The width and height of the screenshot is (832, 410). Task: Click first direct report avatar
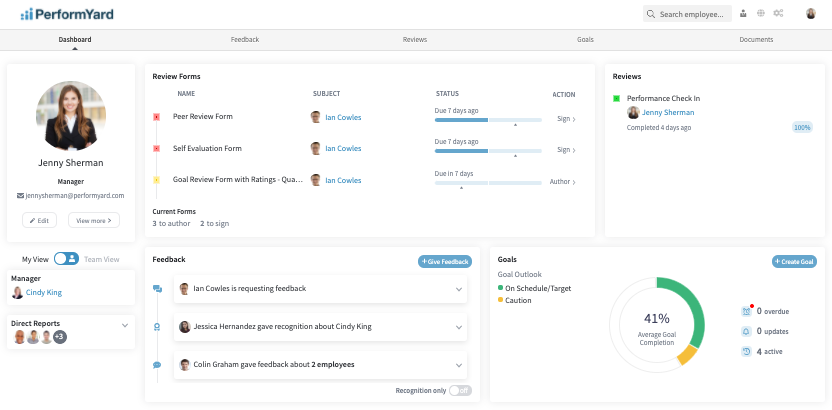click(x=20, y=337)
